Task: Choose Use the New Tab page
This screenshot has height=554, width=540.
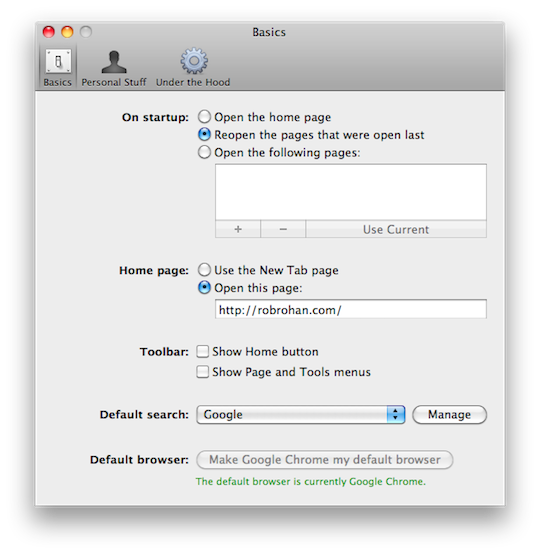Action: point(204,270)
